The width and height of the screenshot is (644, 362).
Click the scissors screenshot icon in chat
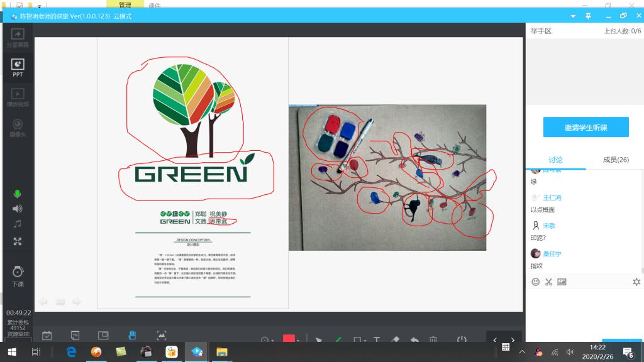[548, 282]
